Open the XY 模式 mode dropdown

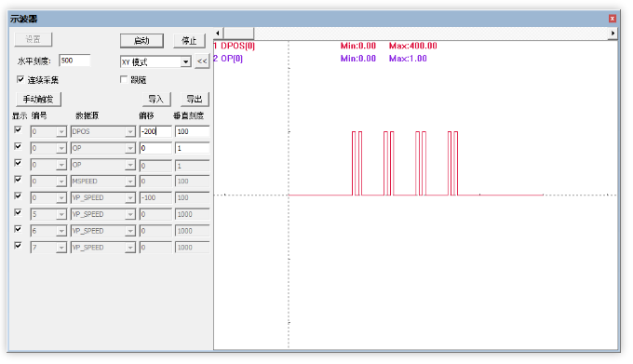[185, 61]
